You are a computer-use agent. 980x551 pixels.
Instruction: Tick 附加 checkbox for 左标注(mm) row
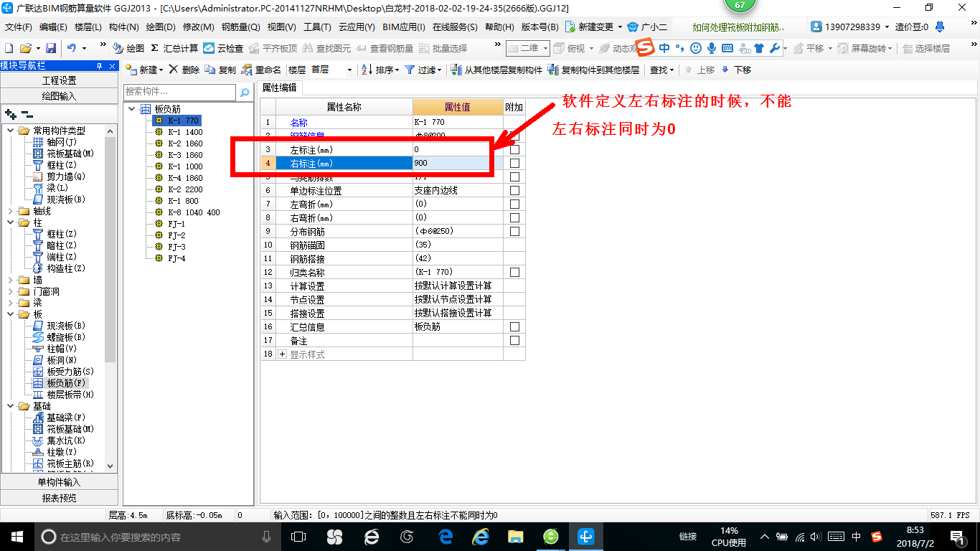(x=514, y=150)
